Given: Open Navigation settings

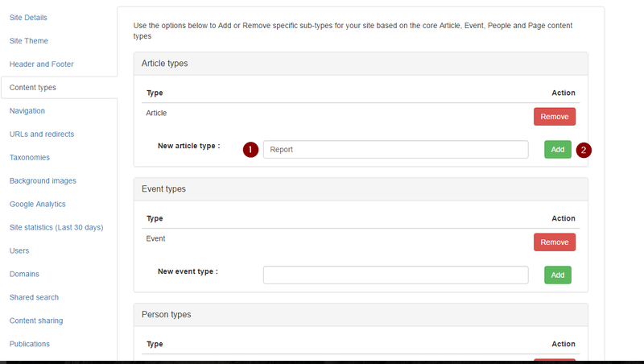Looking at the screenshot, I should click(x=27, y=110).
